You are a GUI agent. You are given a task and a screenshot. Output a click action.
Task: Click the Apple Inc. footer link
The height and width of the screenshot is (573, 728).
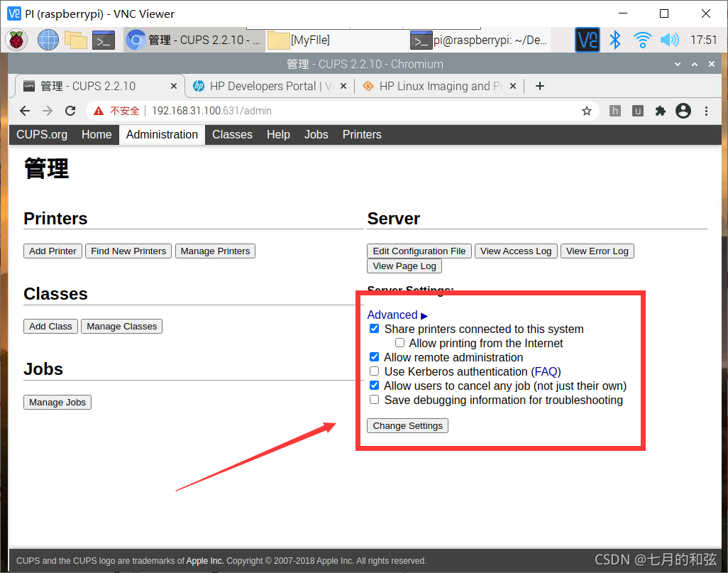coord(205,561)
